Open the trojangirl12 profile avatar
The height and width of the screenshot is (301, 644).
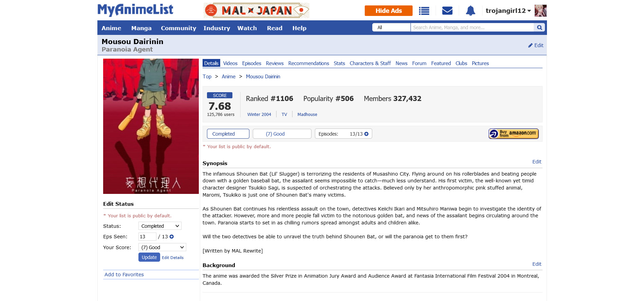(x=541, y=11)
